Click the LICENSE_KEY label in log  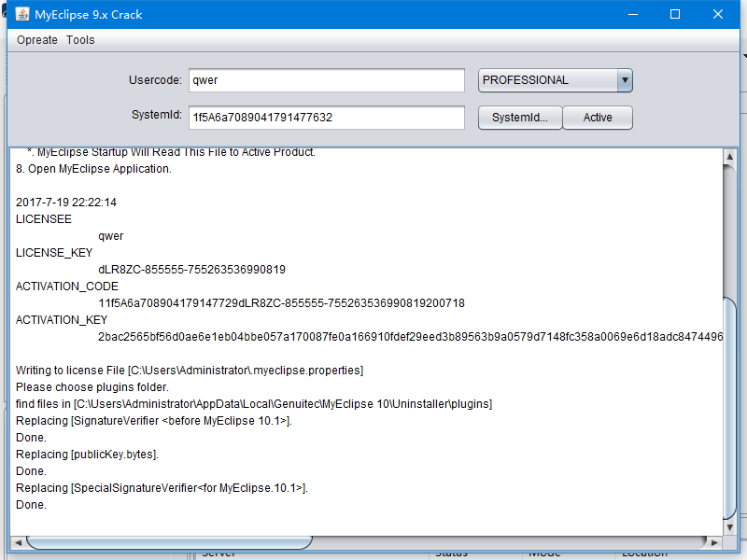pyautogui.click(x=54, y=253)
